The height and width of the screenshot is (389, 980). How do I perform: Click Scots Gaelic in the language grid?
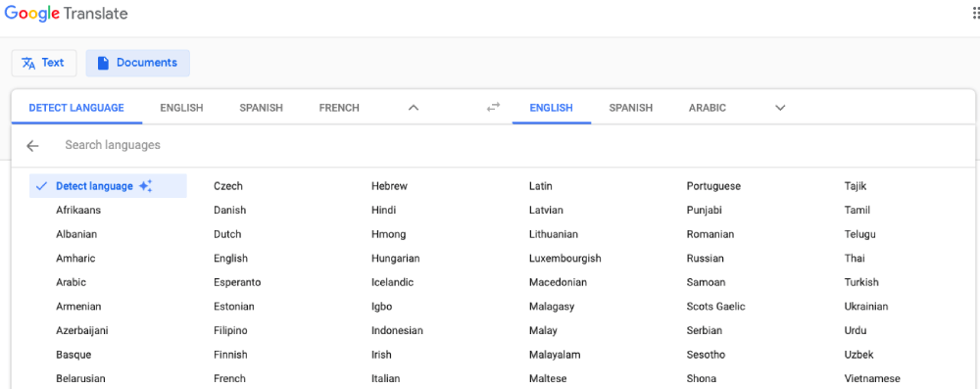coord(715,307)
